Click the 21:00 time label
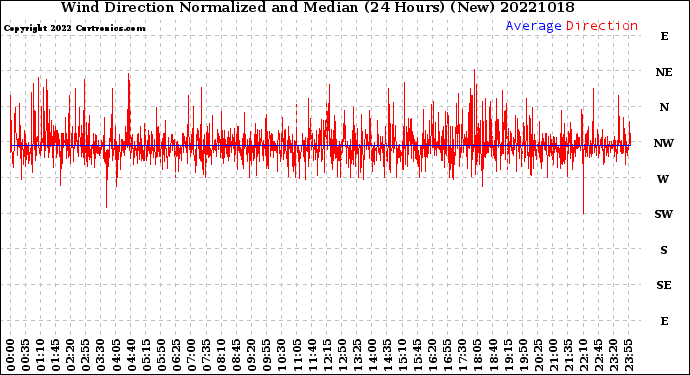The image size is (690, 375). coord(553,355)
